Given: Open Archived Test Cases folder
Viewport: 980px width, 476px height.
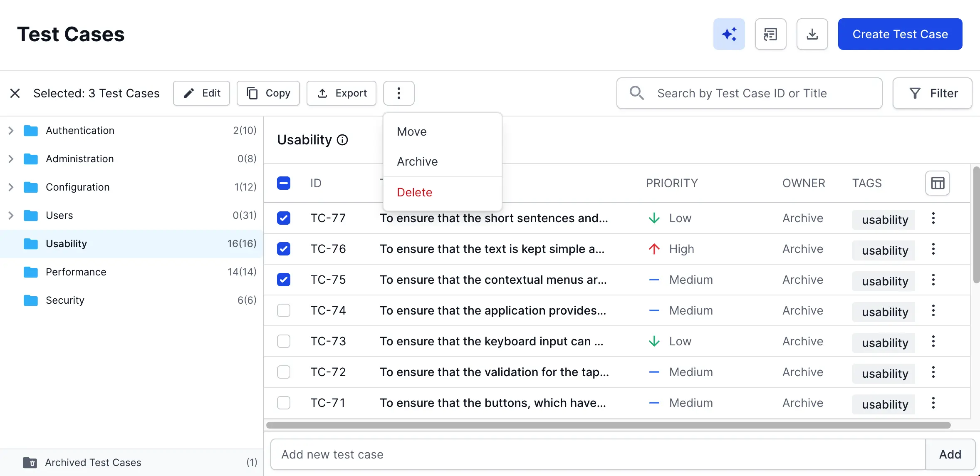Looking at the screenshot, I should pos(93,462).
